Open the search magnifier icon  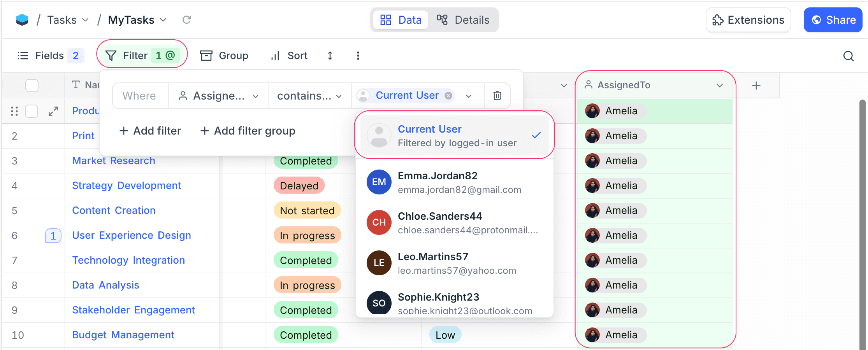click(849, 56)
